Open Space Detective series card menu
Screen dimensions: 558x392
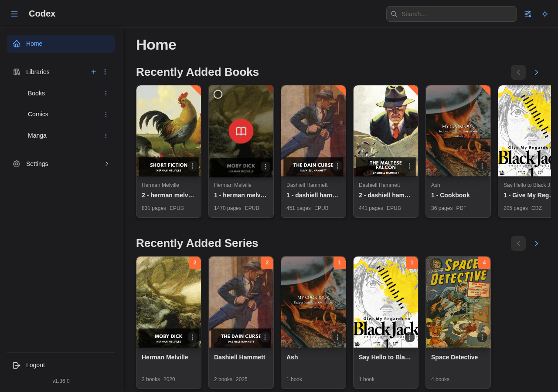pos(482,337)
